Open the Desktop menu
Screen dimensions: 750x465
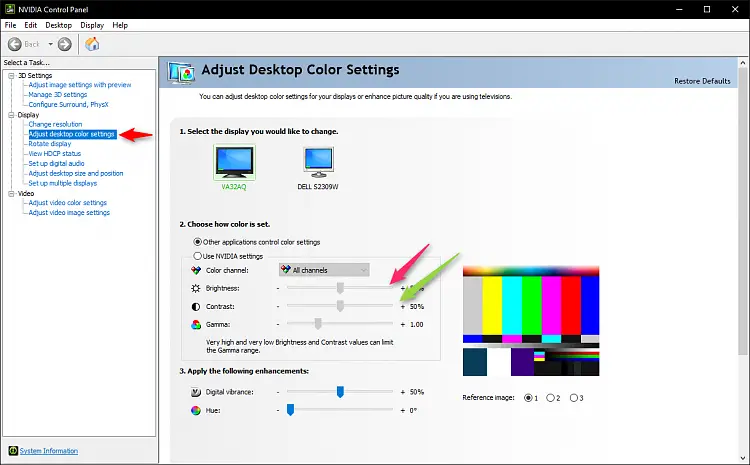[x=58, y=25]
